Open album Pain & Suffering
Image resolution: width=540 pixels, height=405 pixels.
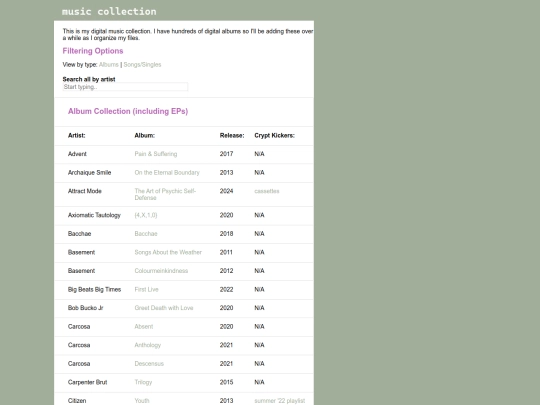(x=156, y=154)
